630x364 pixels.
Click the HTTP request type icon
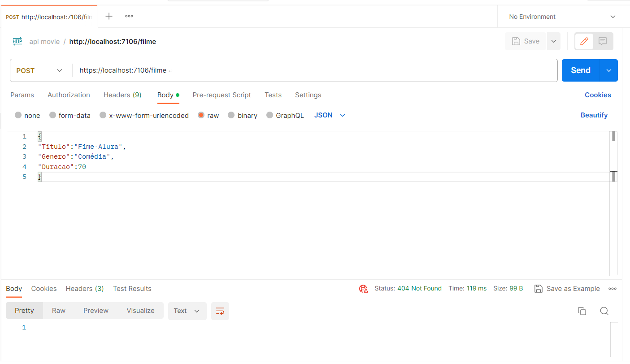[17, 41]
